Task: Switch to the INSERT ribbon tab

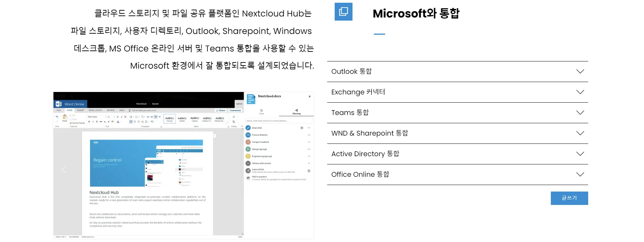Action: pyautogui.click(x=80, y=110)
